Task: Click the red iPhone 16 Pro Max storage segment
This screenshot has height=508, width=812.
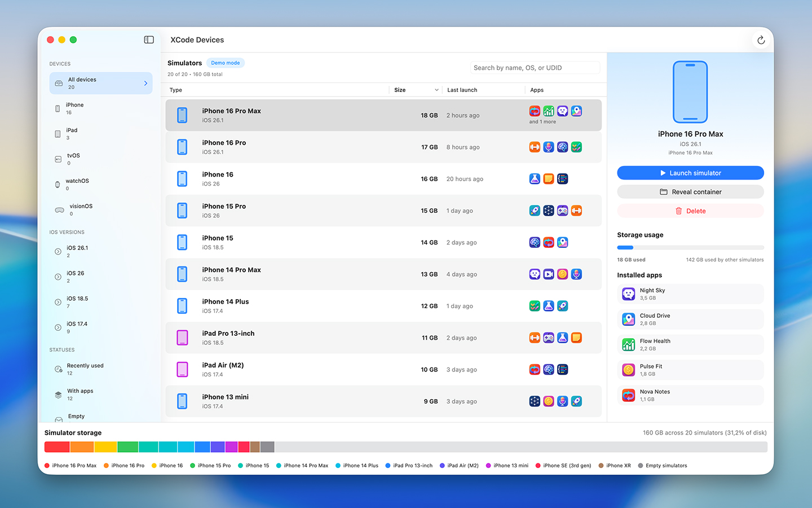Action: pos(57,446)
